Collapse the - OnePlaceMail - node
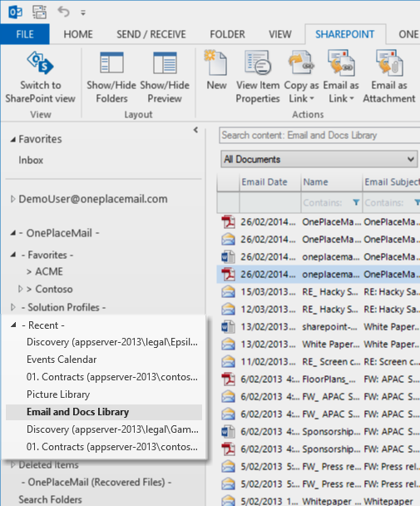Viewport: 420px width, 506px height. (13, 233)
